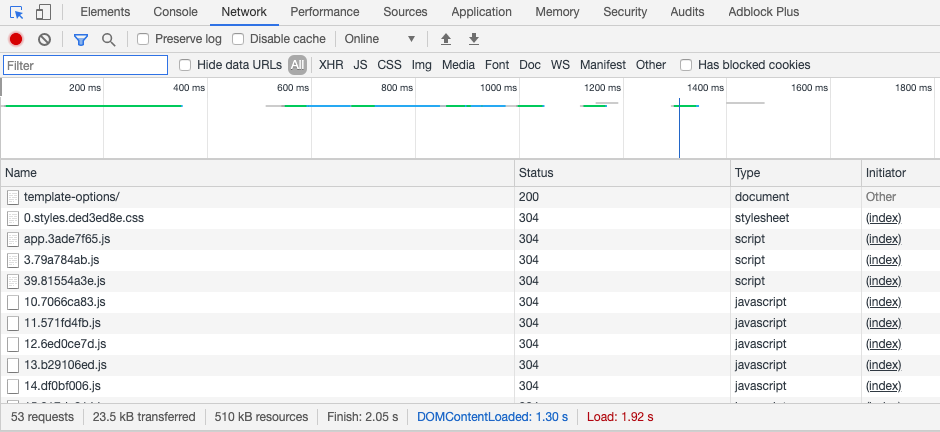The width and height of the screenshot is (940, 432).
Task: Open the Application tab
Action: (481, 12)
